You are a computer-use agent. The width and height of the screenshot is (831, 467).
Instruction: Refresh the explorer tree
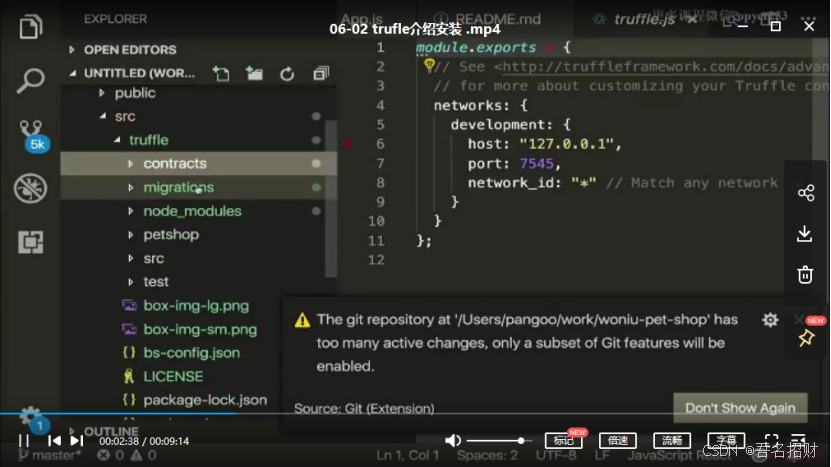pos(287,73)
